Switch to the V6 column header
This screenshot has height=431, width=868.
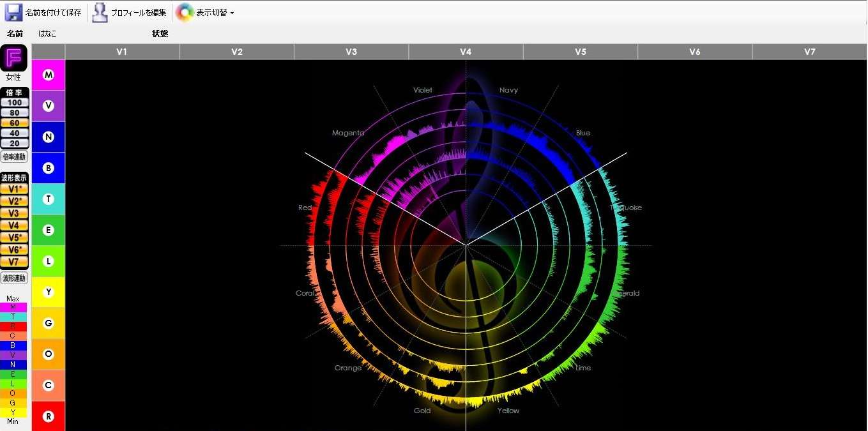point(695,52)
